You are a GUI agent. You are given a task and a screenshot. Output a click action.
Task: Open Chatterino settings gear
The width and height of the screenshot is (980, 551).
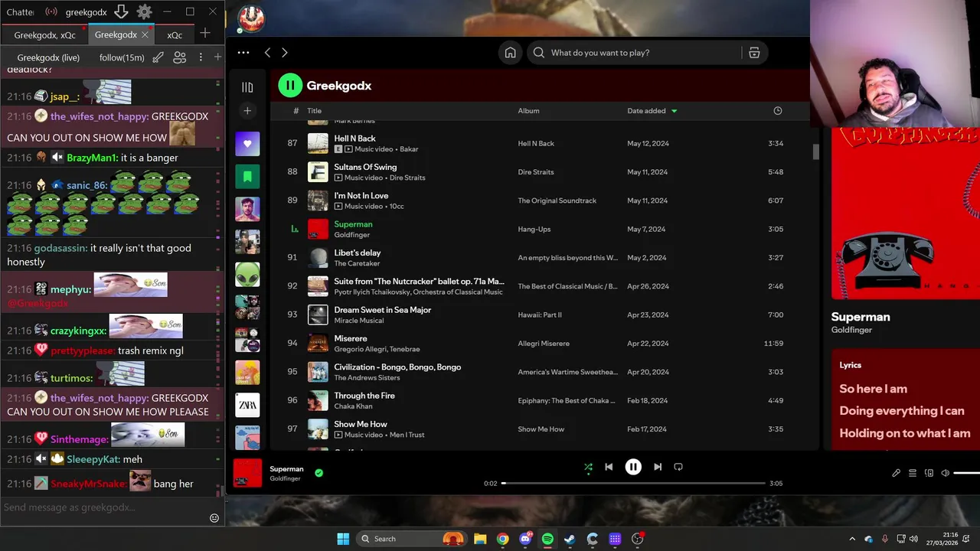(x=144, y=11)
